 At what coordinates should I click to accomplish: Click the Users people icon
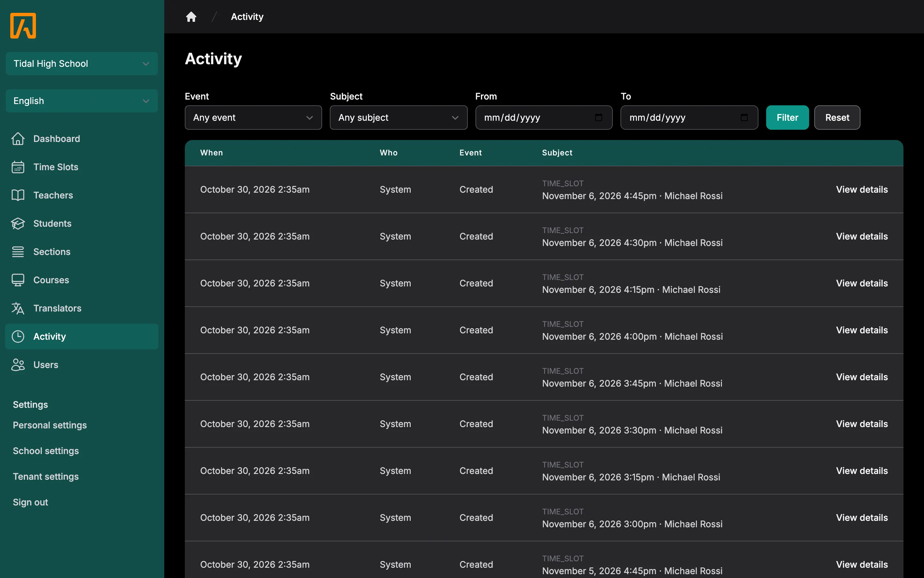(18, 365)
